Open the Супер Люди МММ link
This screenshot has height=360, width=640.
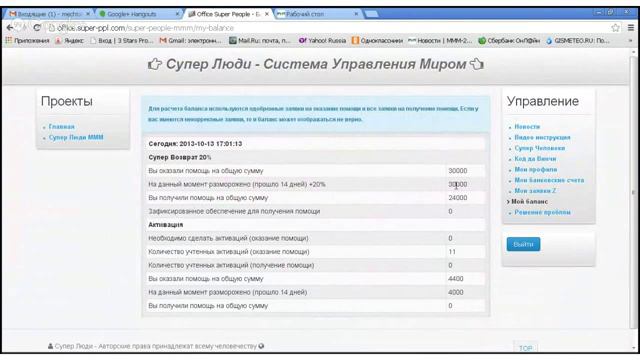click(x=76, y=137)
